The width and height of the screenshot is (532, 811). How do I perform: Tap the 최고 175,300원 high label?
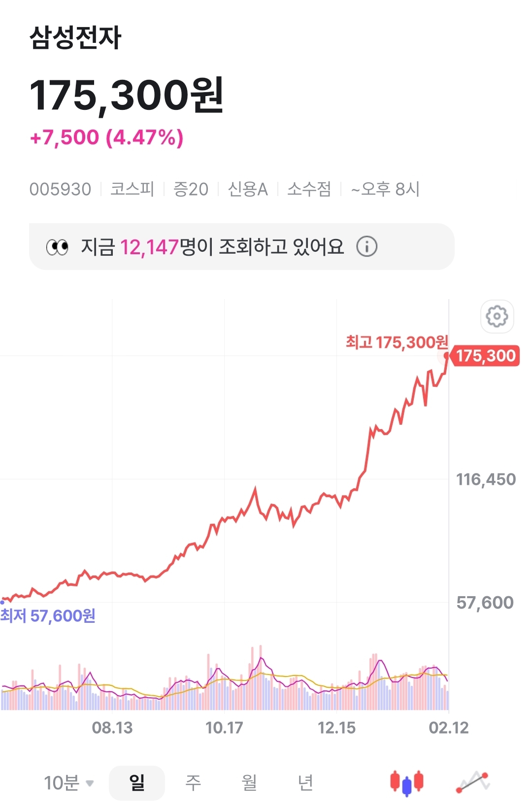(397, 342)
